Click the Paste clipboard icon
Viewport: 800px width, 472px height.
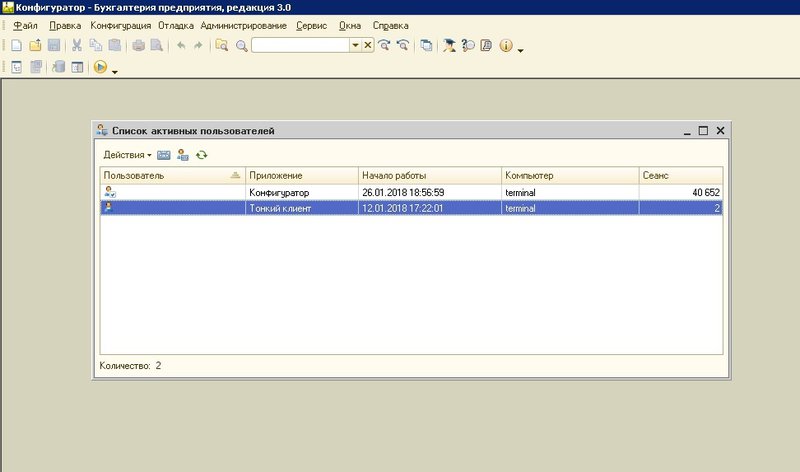click(115, 45)
